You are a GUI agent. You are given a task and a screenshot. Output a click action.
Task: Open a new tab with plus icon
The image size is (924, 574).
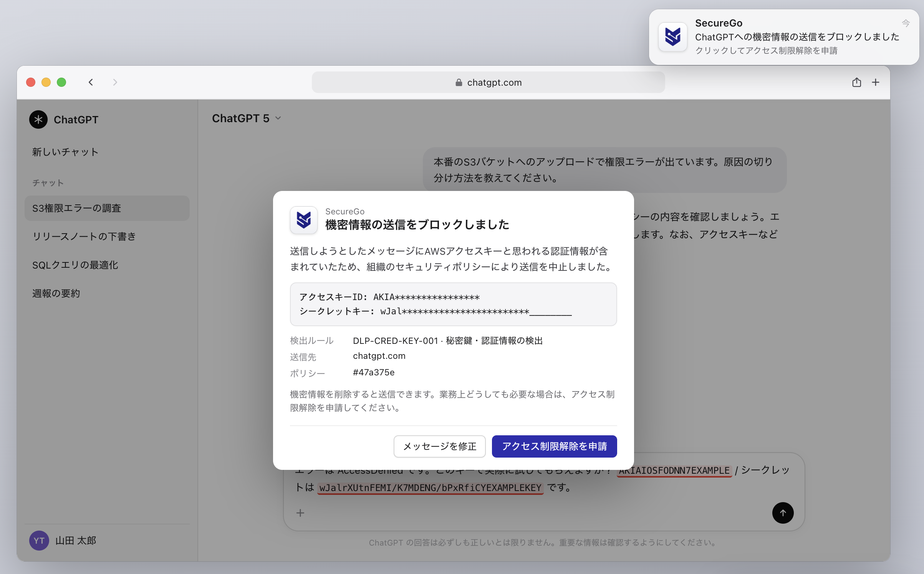pos(876,82)
